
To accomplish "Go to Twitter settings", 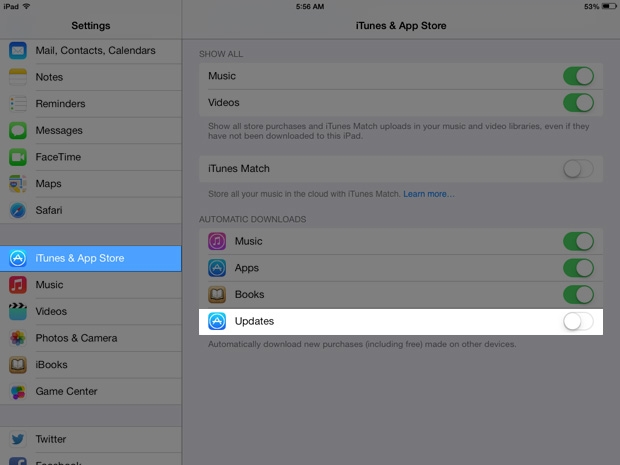I will point(91,439).
